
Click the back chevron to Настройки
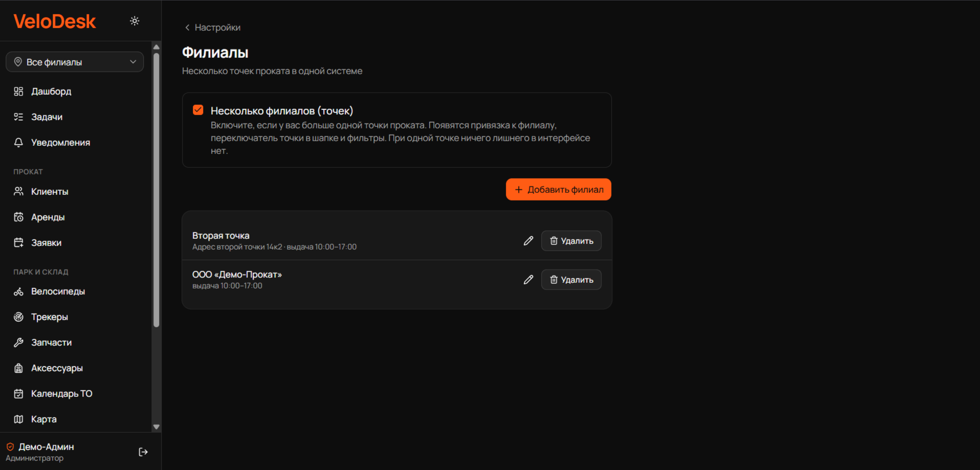(x=187, y=28)
